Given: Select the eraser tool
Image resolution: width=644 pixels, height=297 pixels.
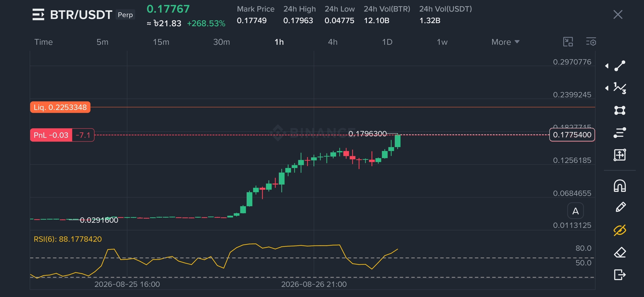Looking at the screenshot, I should pos(620,252).
